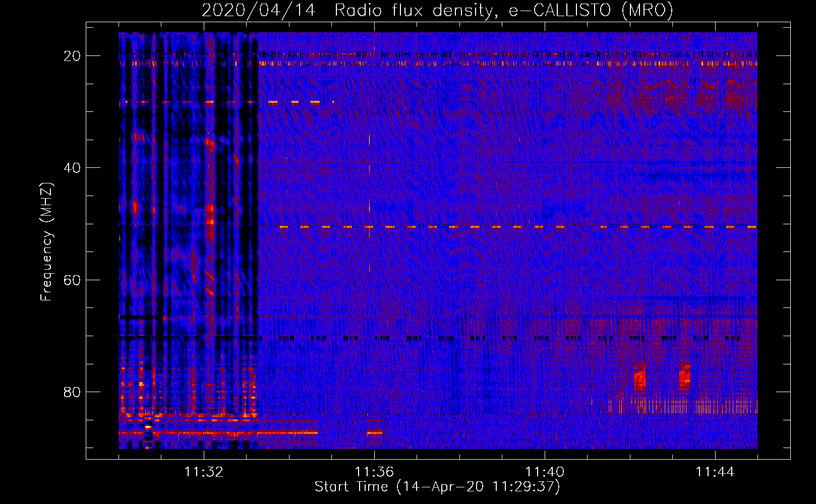Click the 11:36 time tick label
816x504 pixels.
coord(374,472)
